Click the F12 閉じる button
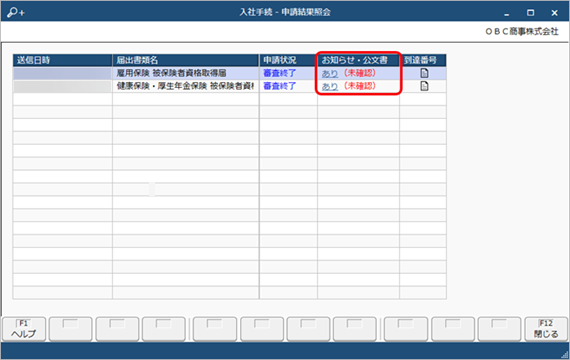 546,329
